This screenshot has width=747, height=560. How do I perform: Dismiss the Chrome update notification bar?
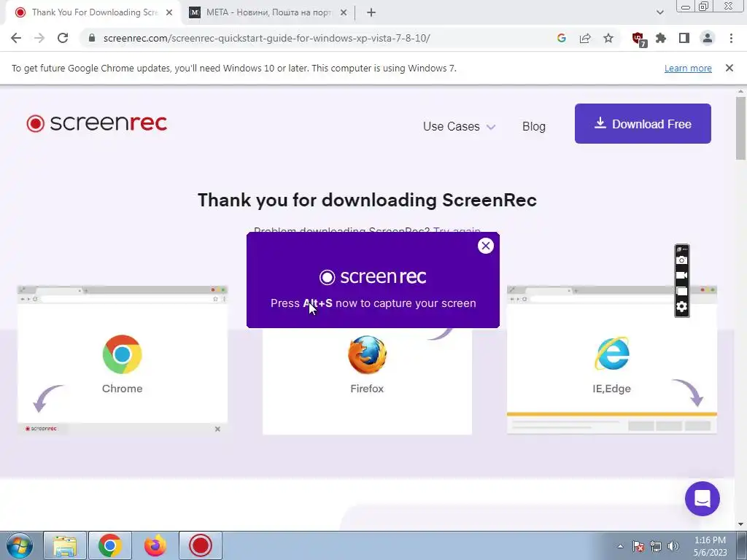point(729,68)
